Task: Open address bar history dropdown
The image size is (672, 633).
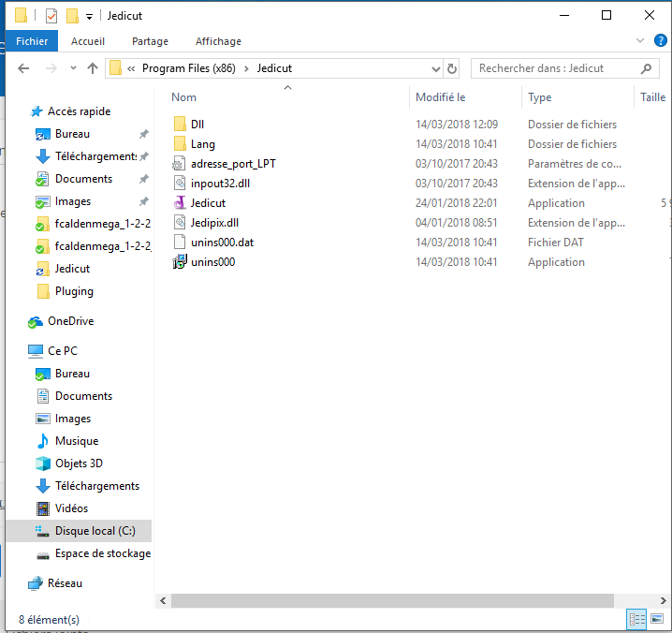Action: [x=435, y=68]
